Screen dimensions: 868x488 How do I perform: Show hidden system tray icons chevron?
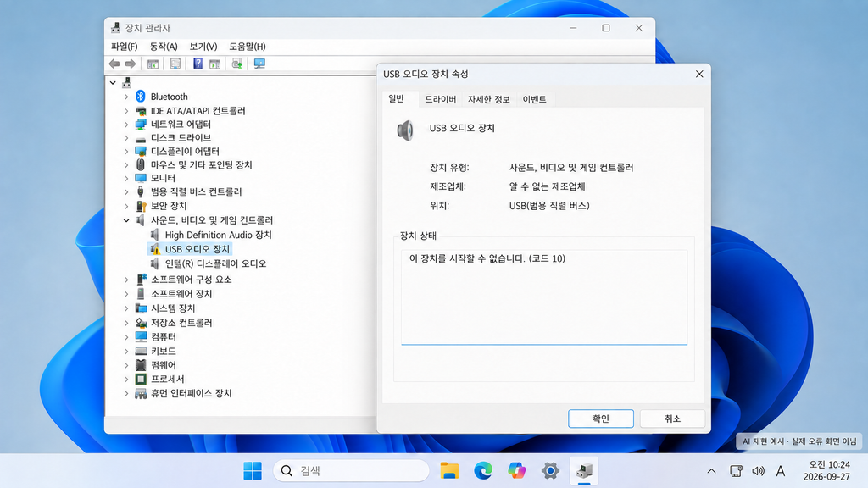point(711,471)
